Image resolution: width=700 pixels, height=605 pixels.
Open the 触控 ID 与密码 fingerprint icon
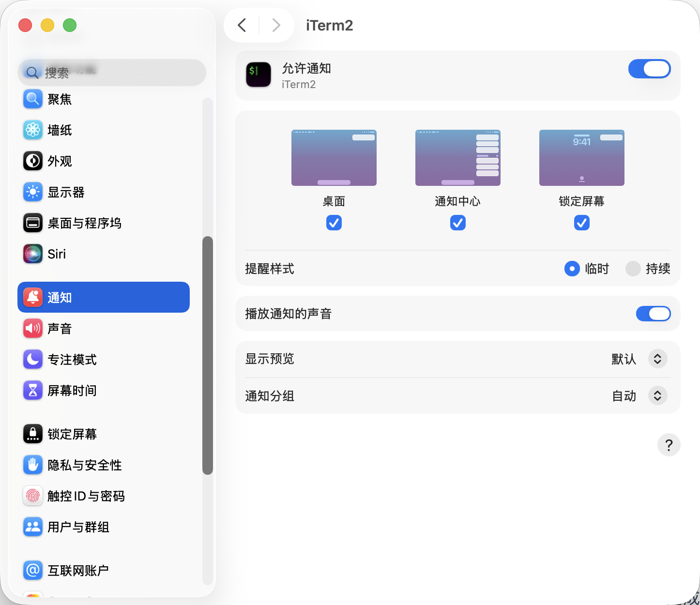click(33, 496)
